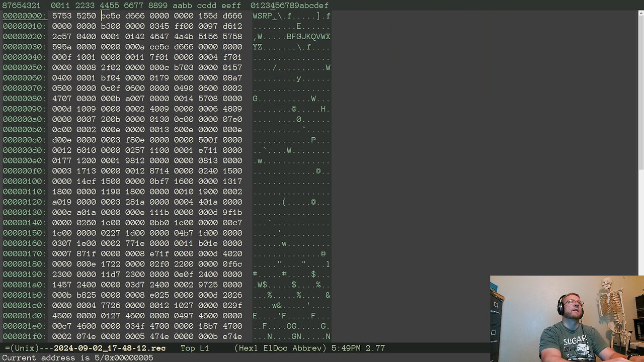The image size is (644, 362).
Task: Click hex word 7f01 in row 00000040
Action: (x=159, y=57)
